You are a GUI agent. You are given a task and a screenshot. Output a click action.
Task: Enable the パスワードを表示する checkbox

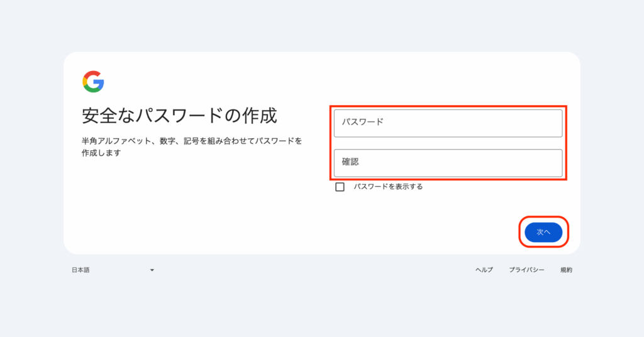coord(340,187)
